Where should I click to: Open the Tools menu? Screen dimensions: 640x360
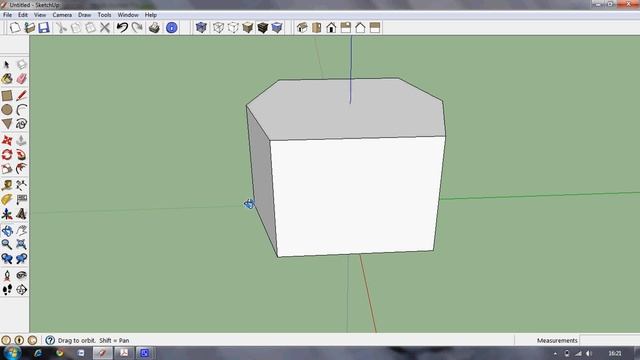point(104,15)
